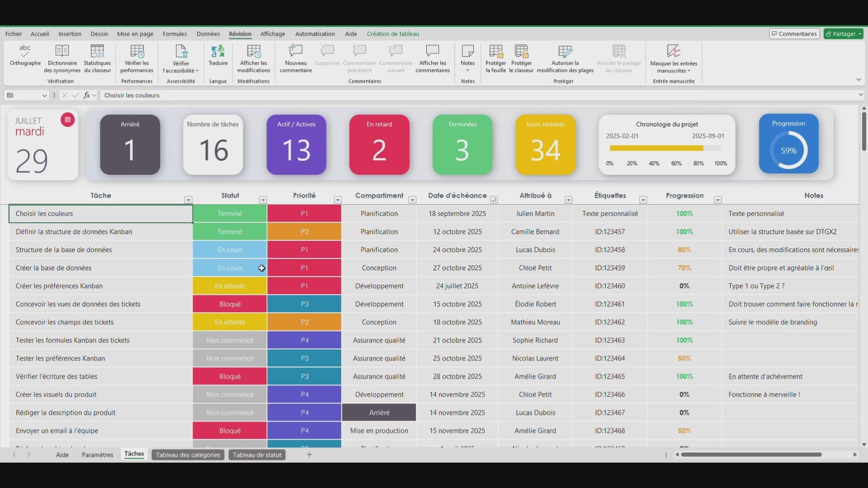Click the horizontal scrollbar thumb
This screenshot has height=488, width=868.
tap(751, 455)
